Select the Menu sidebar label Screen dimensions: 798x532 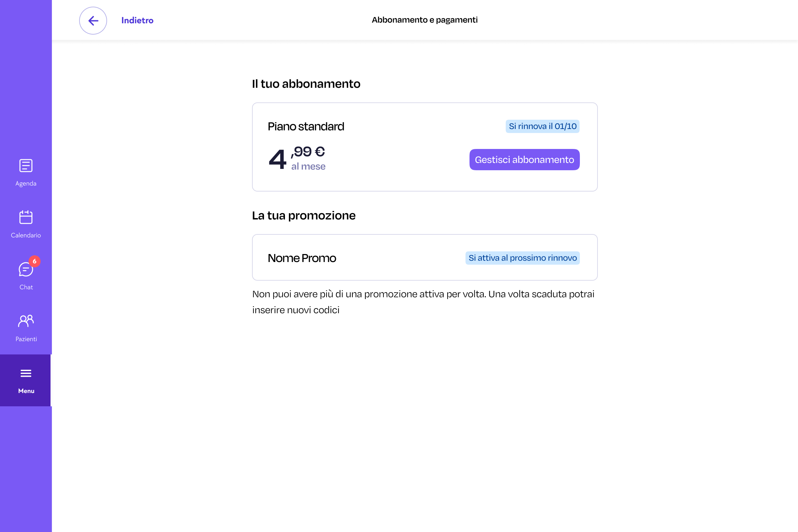pos(26,391)
